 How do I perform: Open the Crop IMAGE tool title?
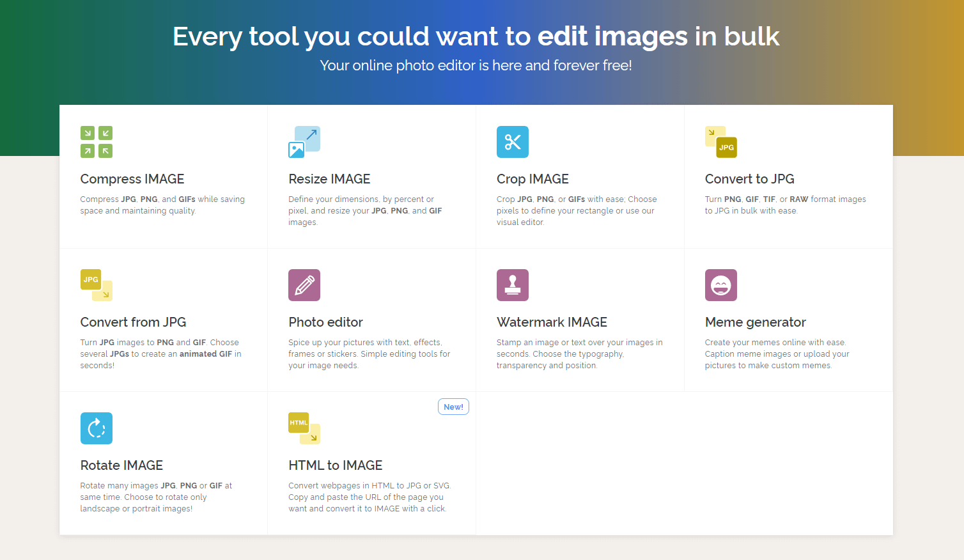(x=533, y=179)
